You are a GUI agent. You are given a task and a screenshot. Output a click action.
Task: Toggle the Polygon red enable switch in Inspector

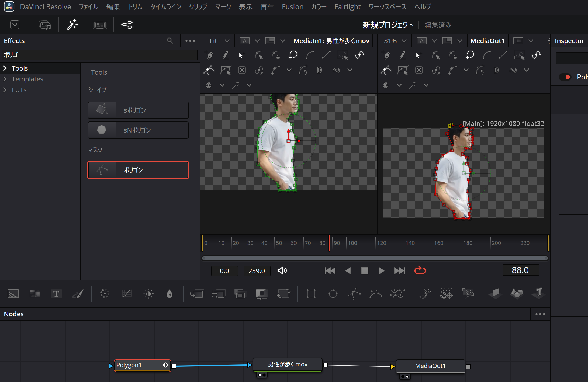coord(565,77)
